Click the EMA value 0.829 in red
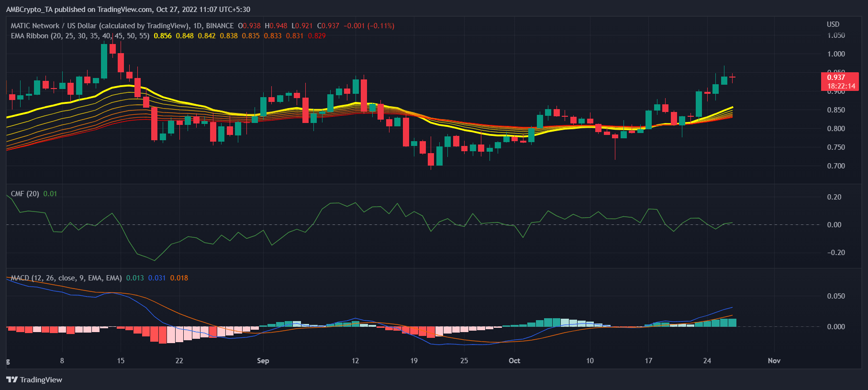 pos(317,36)
